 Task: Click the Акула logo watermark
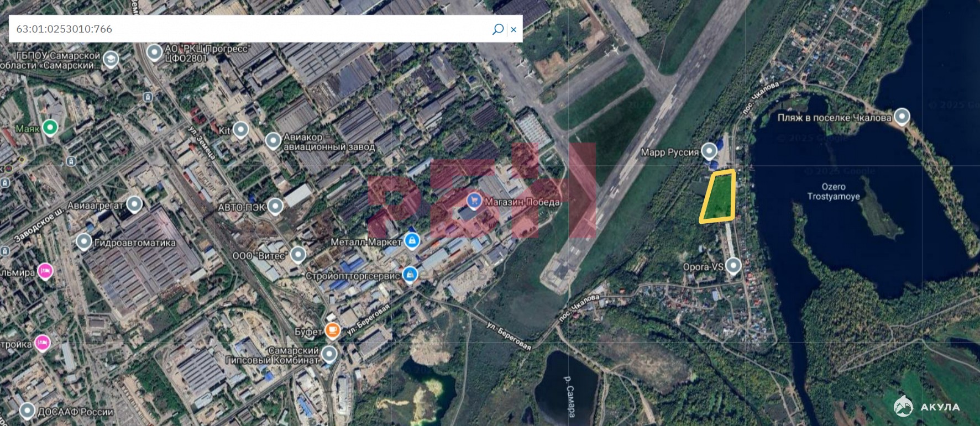(x=927, y=406)
